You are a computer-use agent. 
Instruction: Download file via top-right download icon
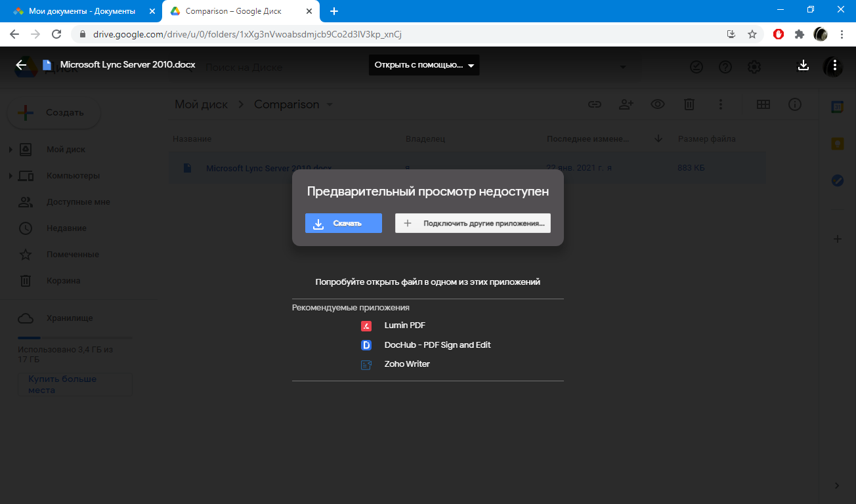[x=803, y=65]
